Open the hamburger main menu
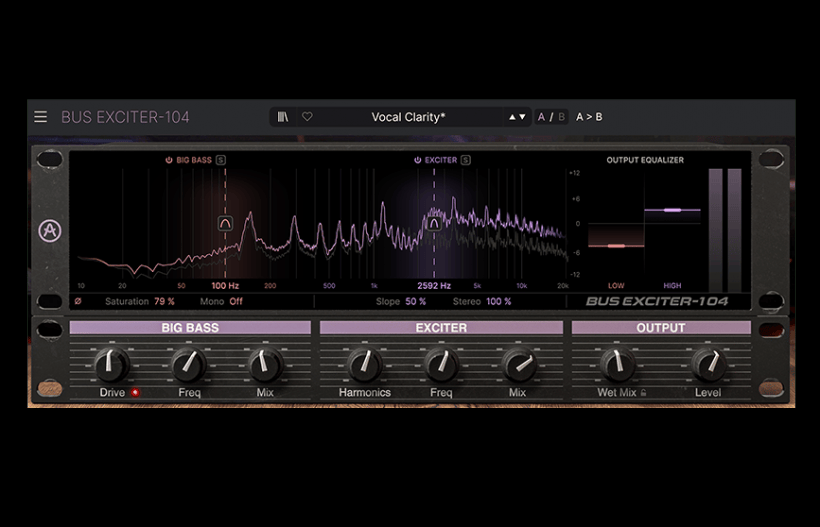 pos(40,117)
